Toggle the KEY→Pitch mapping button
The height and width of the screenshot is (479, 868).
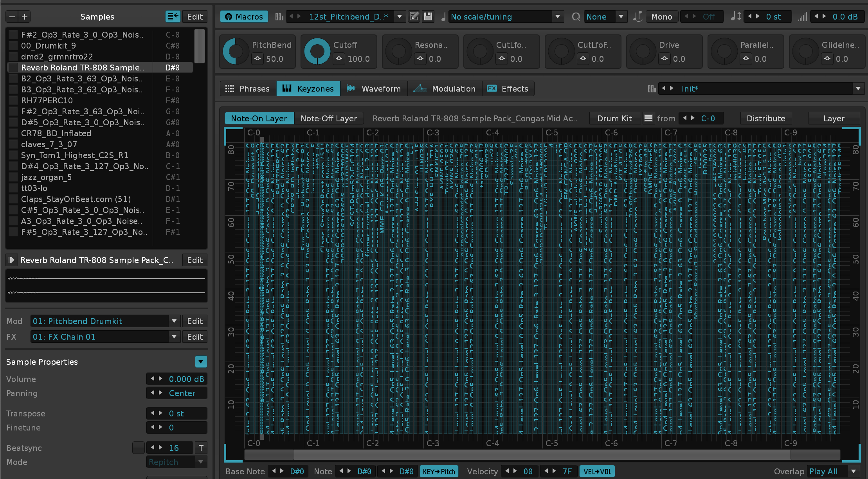coord(439,472)
